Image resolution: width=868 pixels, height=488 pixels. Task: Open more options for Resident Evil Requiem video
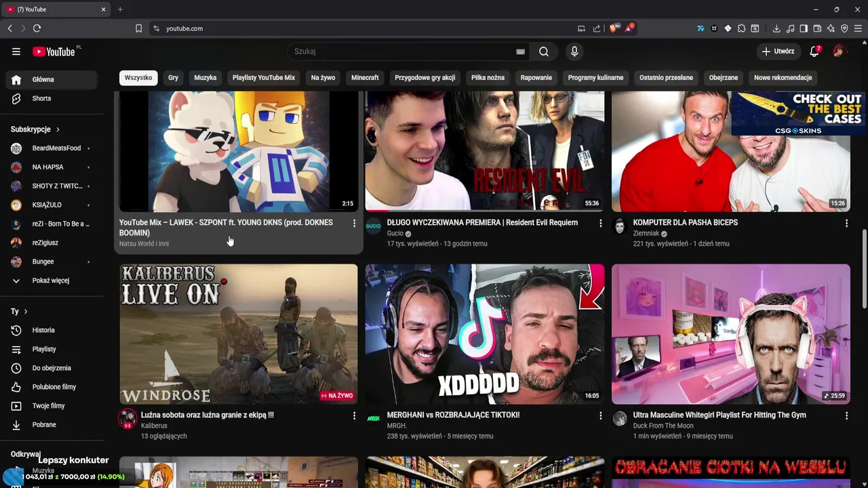click(x=600, y=223)
